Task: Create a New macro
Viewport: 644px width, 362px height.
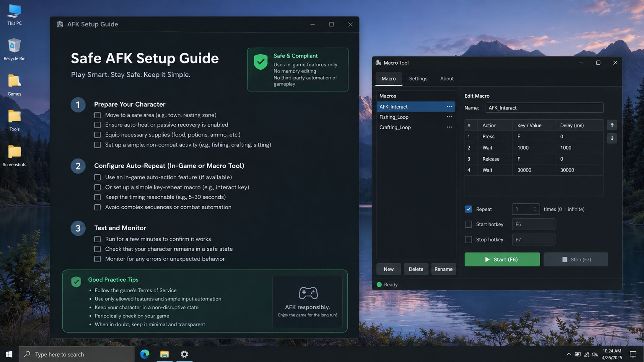Action: [389, 269]
